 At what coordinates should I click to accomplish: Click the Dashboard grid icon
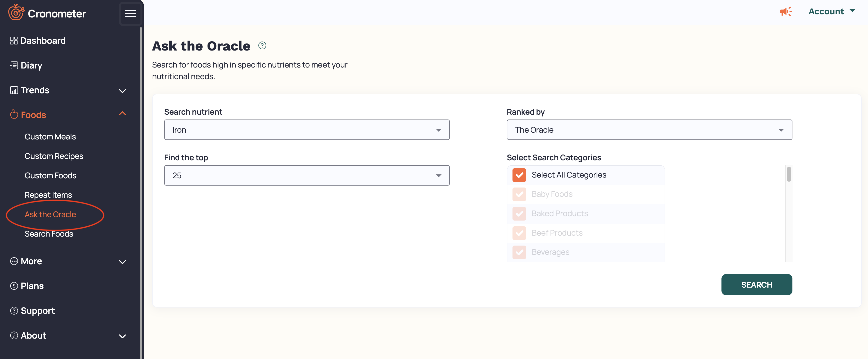14,41
